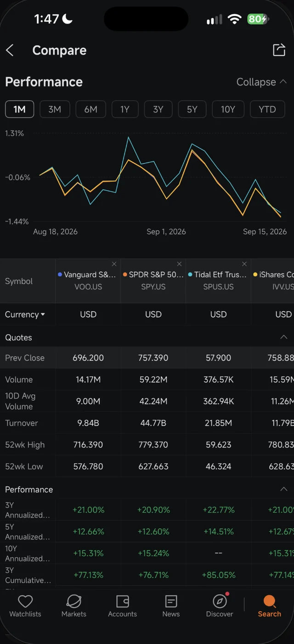Click the 1.31% y-axis label

pos(14,133)
